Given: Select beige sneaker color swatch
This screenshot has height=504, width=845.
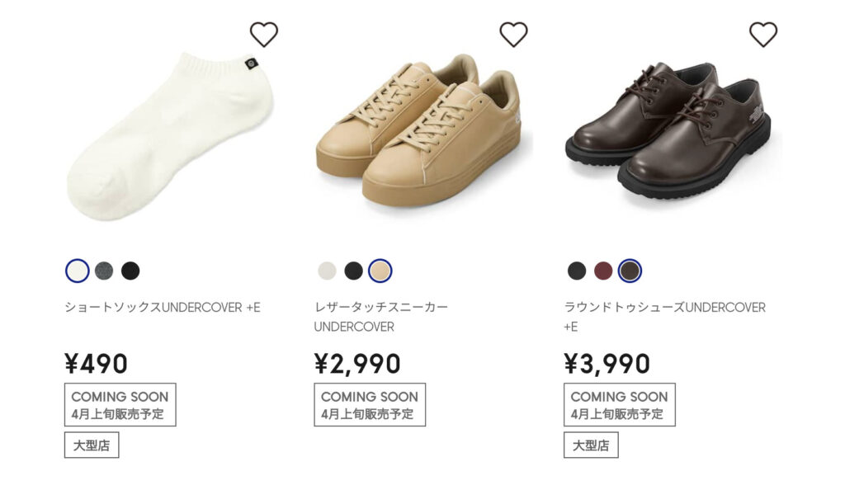Looking at the screenshot, I should (380, 271).
